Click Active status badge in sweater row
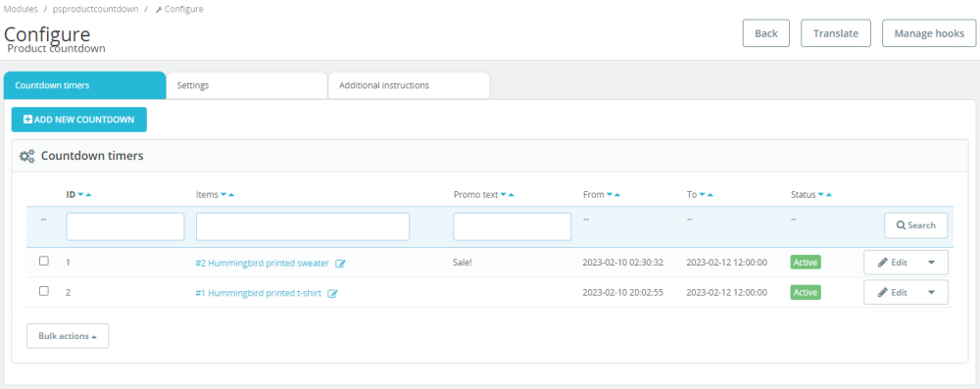The height and width of the screenshot is (389, 980). (806, 262)
